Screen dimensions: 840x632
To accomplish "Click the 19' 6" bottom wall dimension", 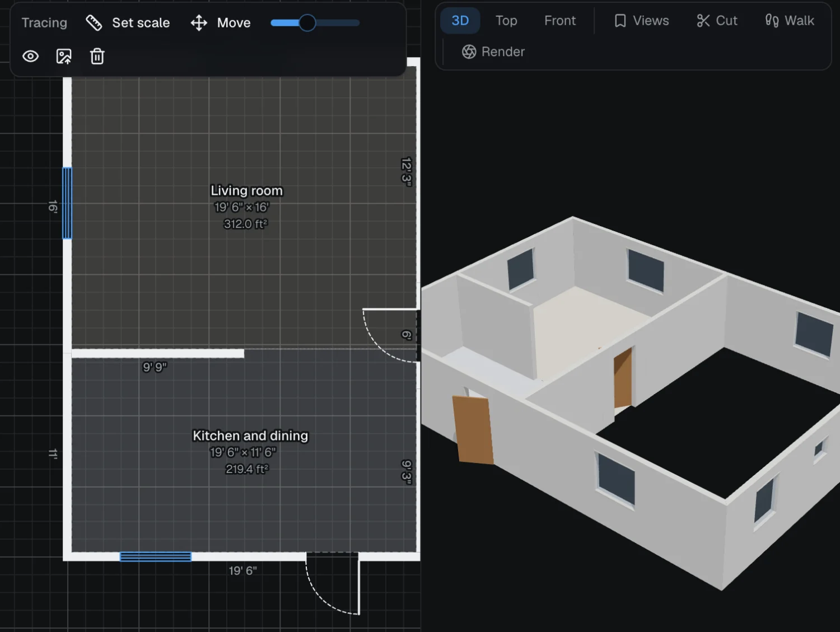I will click(242, 570).
